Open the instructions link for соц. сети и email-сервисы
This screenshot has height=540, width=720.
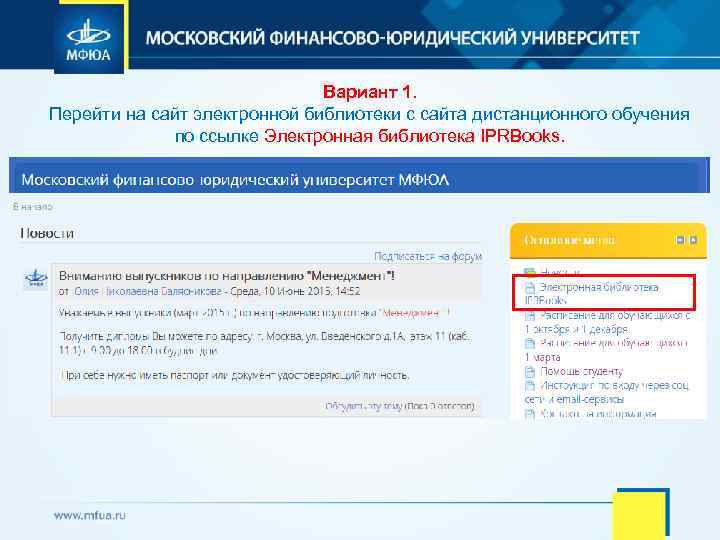point(607,392)
